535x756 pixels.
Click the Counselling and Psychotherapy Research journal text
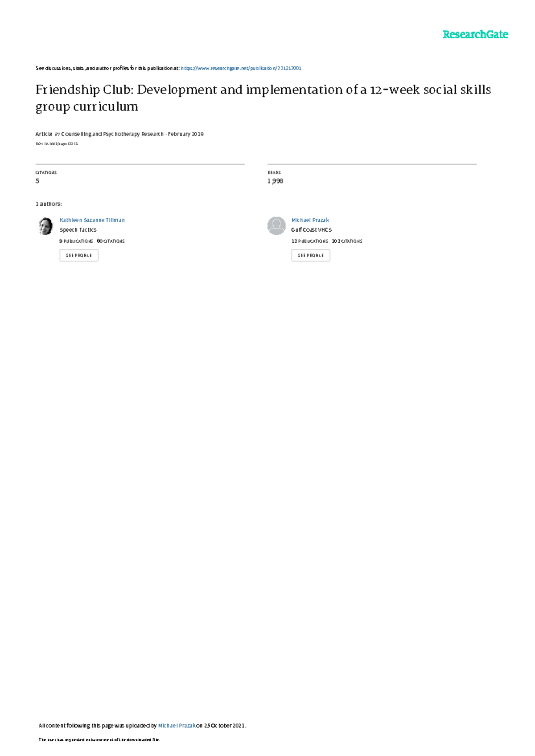point(112,134)
